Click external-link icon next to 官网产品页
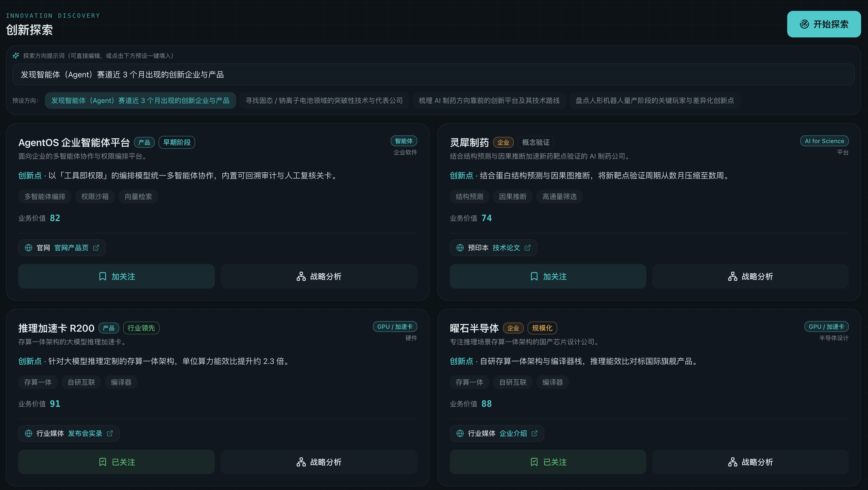The height and width of the screenshot is (490, 868). tap(96, 248)
